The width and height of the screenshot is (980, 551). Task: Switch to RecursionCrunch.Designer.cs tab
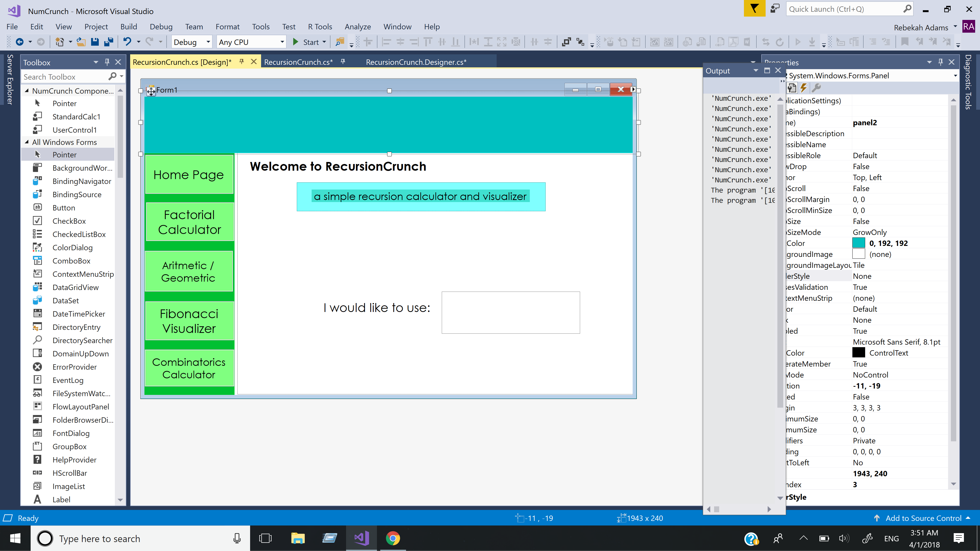point(416,62)
